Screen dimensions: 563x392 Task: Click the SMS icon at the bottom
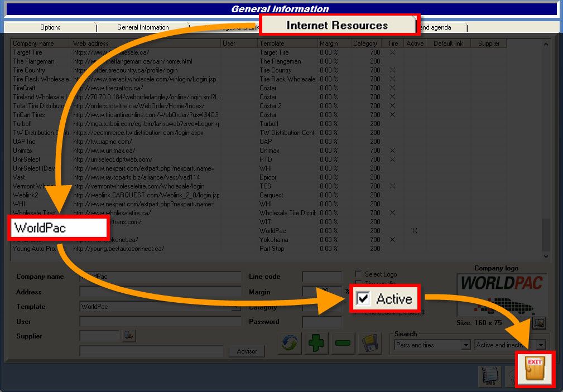(490, 377)
